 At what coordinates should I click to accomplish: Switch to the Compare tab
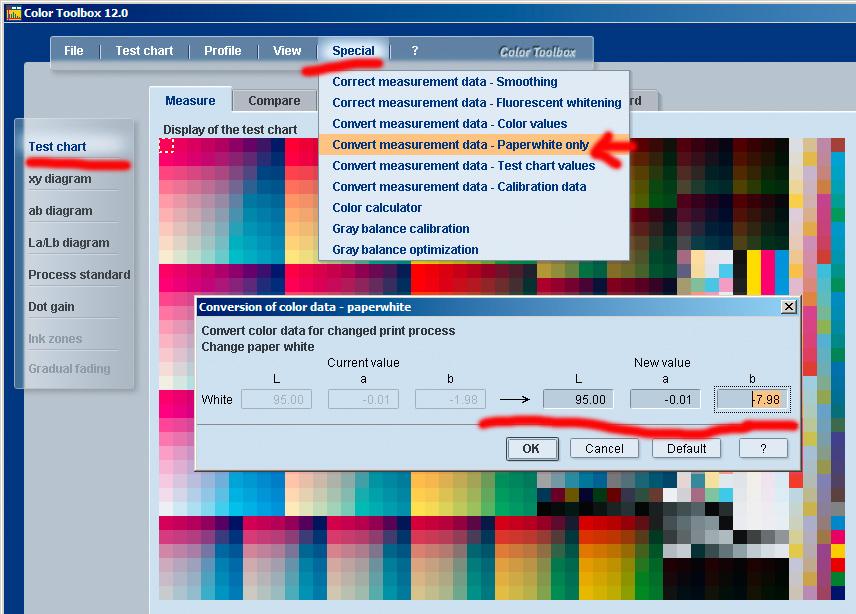coord(274,101)
